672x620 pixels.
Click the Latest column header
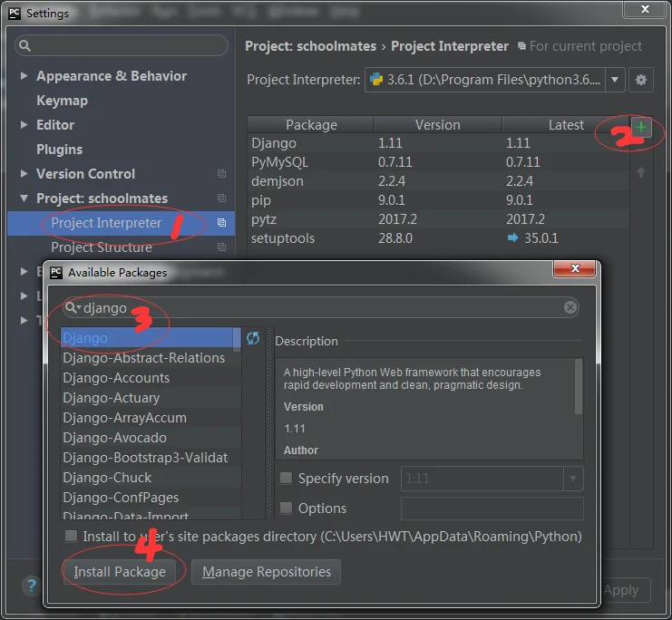click(566, 125)
